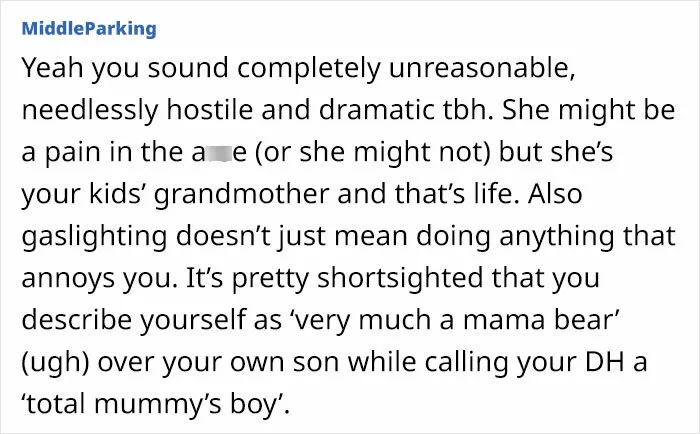Click the word 'Also' ending the fourth line
This screenshot has height=434, width=700.
[x=555, y=194]
